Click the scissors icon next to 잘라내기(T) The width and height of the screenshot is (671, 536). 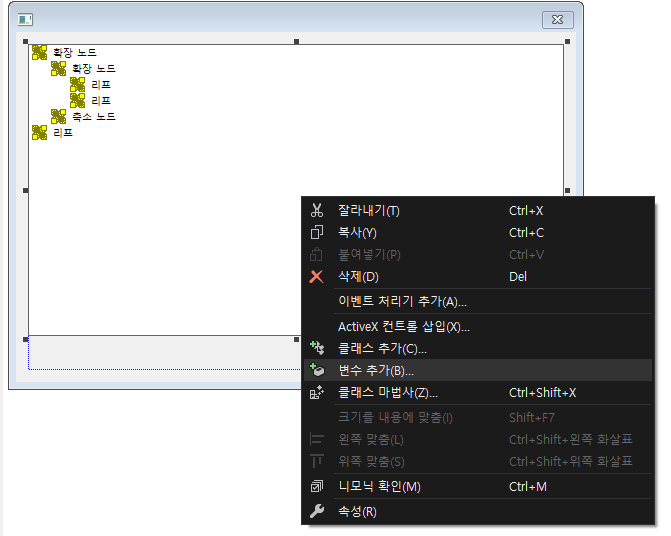click(x=317, y=210)
